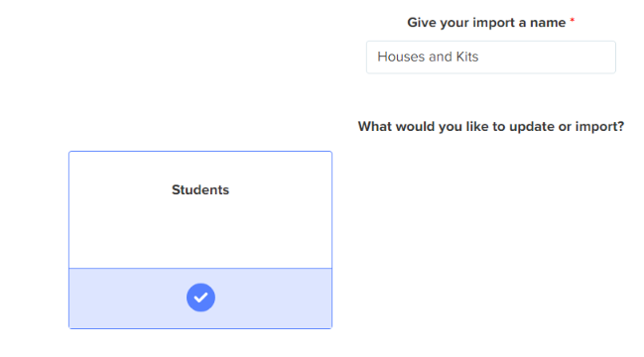
Task: Click blue band right of the checkmark
Action: point(273,298)
